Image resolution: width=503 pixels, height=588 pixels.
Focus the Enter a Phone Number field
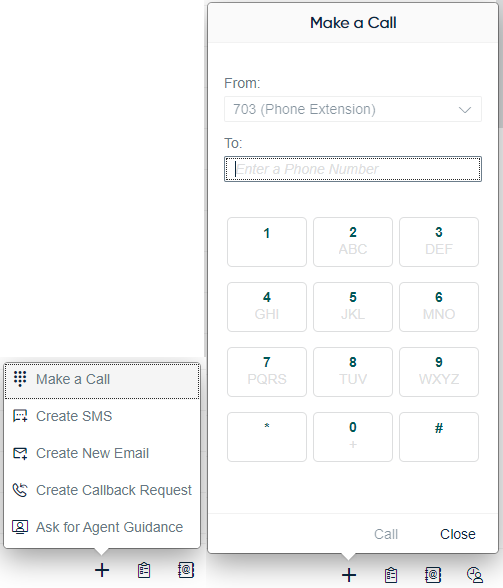click(353, 169)
